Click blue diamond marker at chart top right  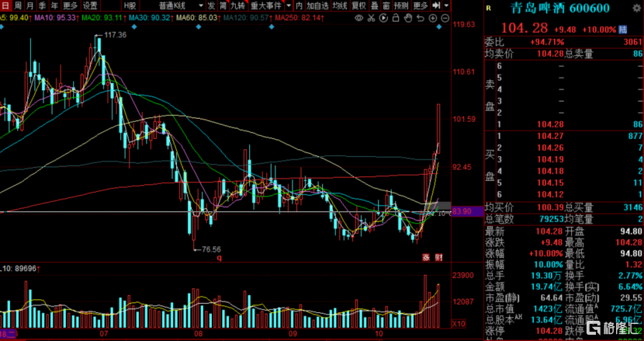(x=439, y=26)
